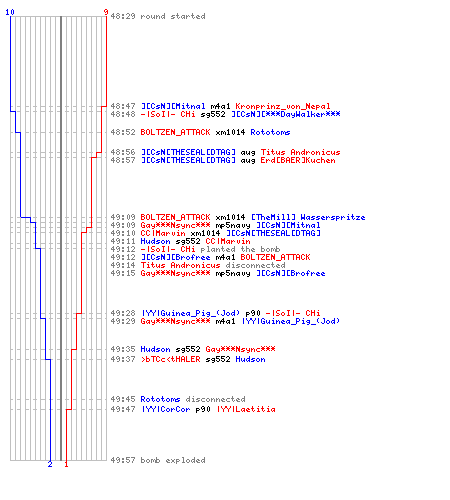Screen dimensions: 450x500
Task: Click the blue team starting count 10
Action: [x=10, y=12]
